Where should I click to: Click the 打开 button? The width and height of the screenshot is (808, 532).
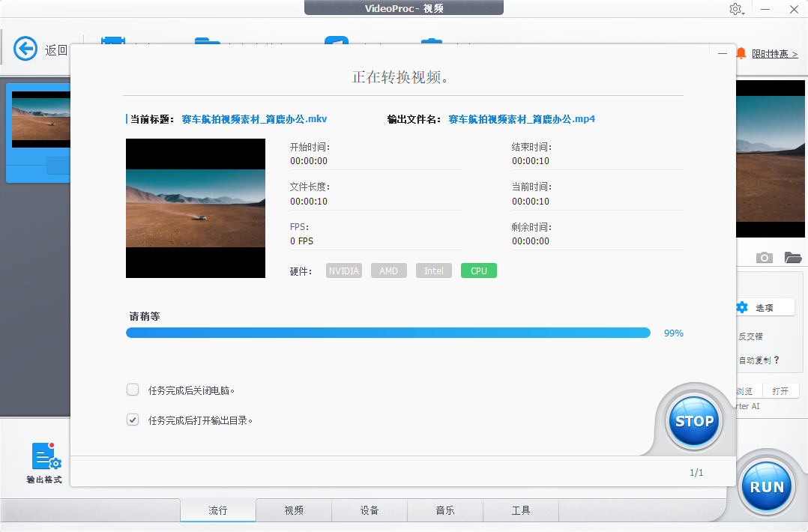click(780, 391)
